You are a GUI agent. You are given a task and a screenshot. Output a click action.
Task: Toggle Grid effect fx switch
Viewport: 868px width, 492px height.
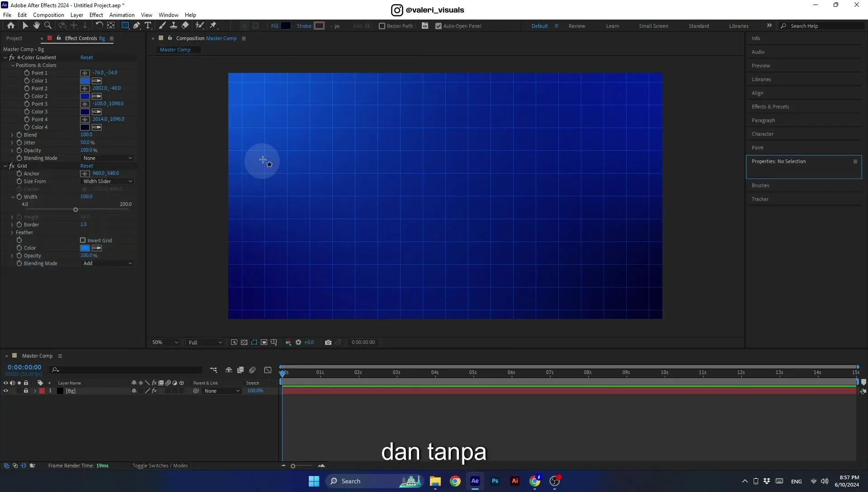coord(12,166)
